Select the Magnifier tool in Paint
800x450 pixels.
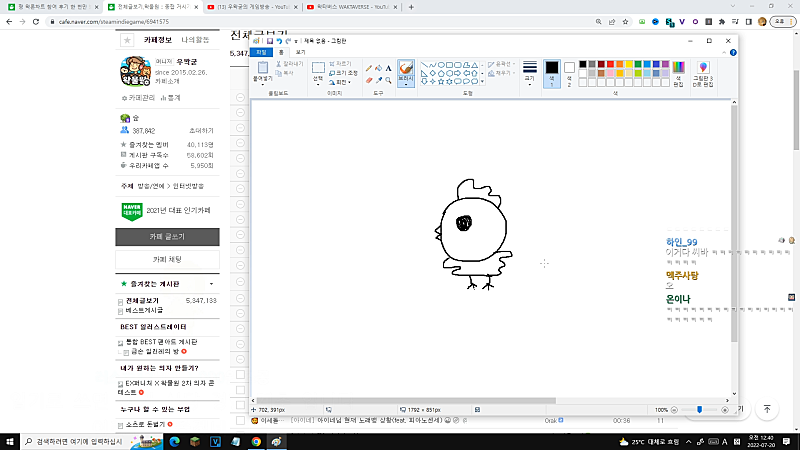coord(388,80)
